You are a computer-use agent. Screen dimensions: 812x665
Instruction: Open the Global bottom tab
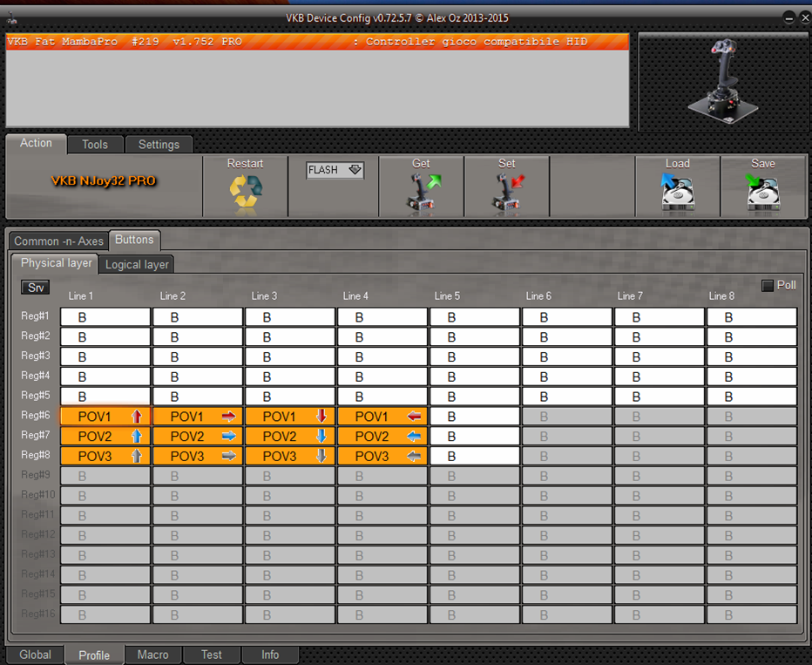pos(35,655)
